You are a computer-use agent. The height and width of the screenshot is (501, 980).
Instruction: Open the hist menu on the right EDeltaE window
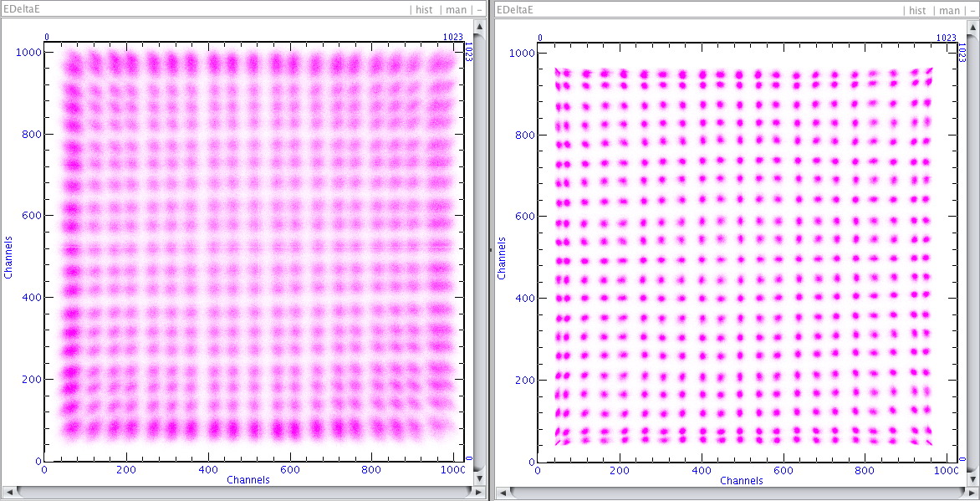point(916,11)
